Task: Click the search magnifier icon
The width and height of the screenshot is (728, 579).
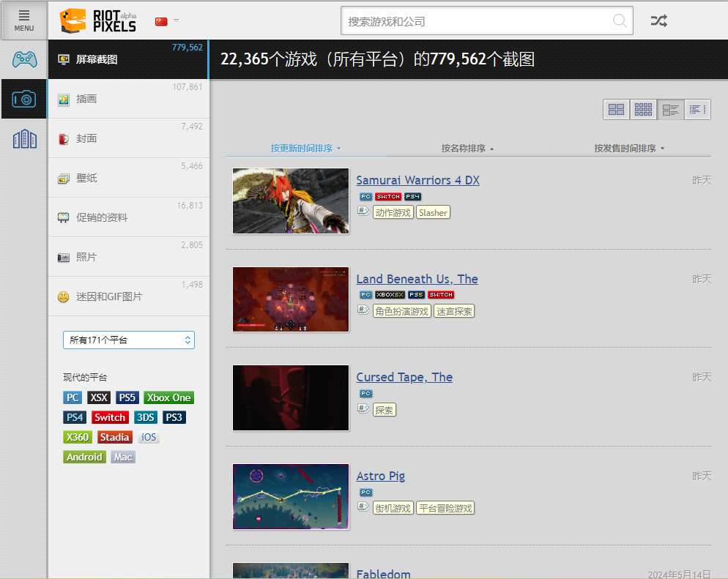Action: click(x=620, y=21)
